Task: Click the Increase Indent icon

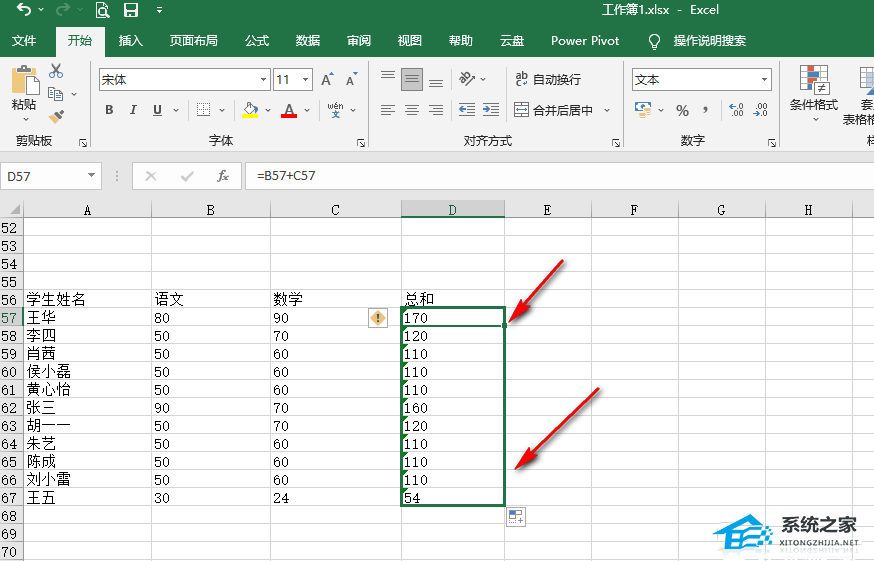Action: pyautogui.click(x=491, y=110)
